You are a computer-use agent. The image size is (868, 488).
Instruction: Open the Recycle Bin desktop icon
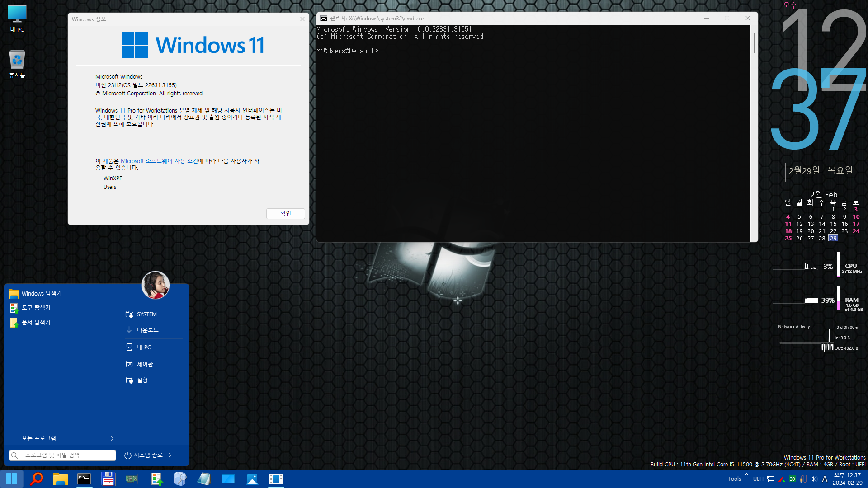[17, 64]
